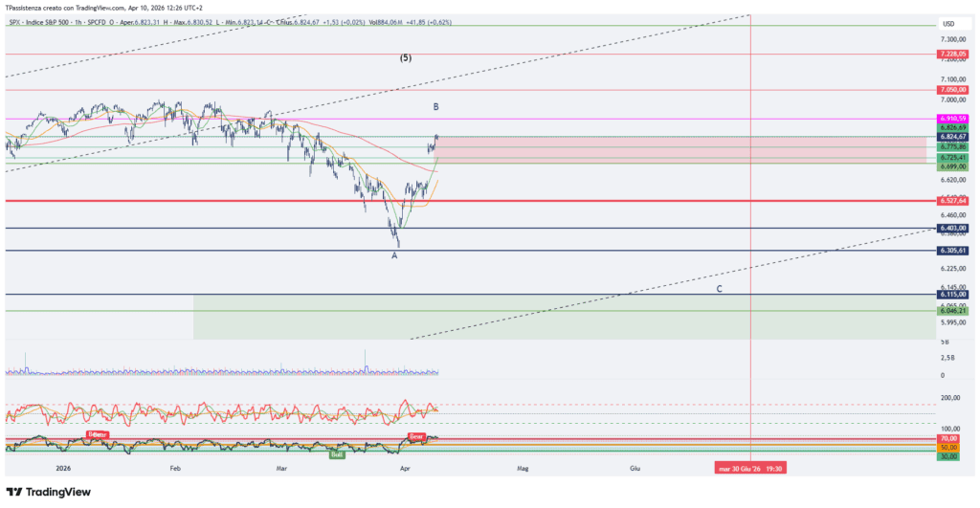980x508 pixels.
Task: Select the magenta 6.910,59 level label
Action: 953,119
